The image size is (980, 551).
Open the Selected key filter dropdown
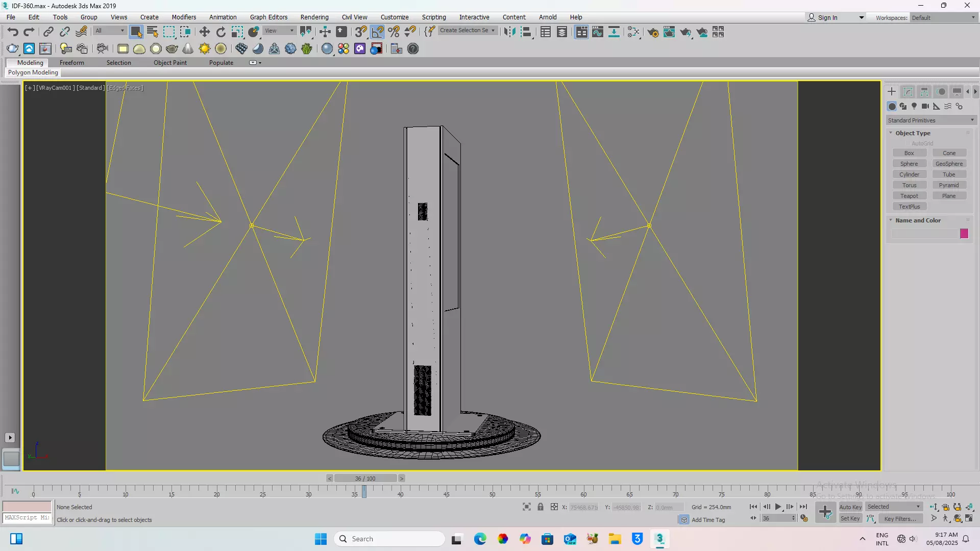click(x=894, y=507)
